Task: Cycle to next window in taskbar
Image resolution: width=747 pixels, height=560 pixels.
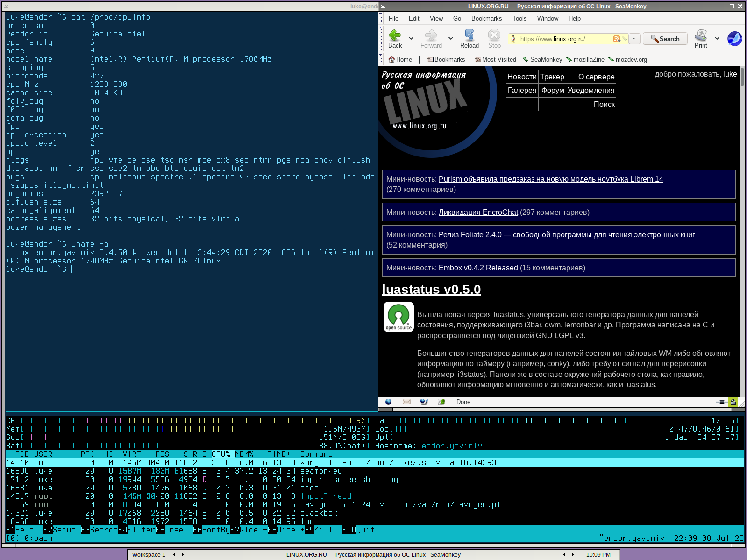Action: coord(573,555)
